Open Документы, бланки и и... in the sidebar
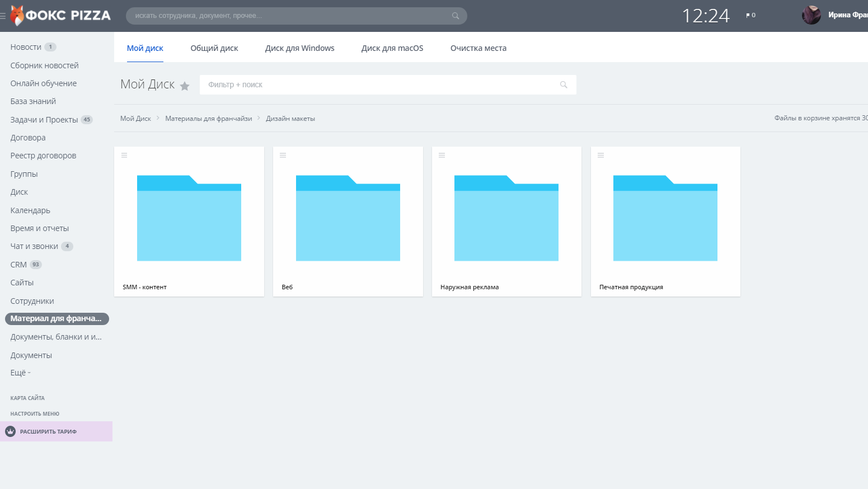The height and width of the screenshot is (489, 868). tap(56, 337)
